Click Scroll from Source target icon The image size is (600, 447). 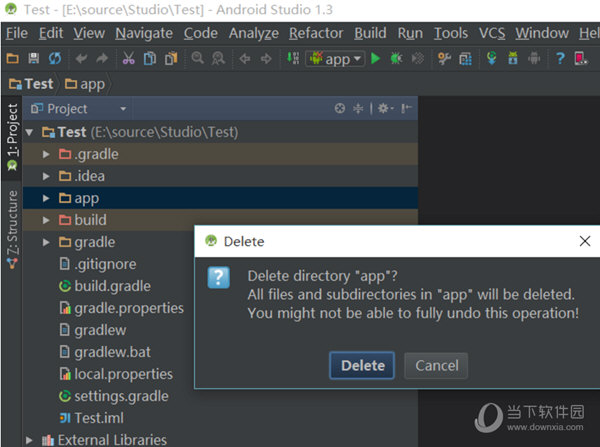[x=340, y=109]
